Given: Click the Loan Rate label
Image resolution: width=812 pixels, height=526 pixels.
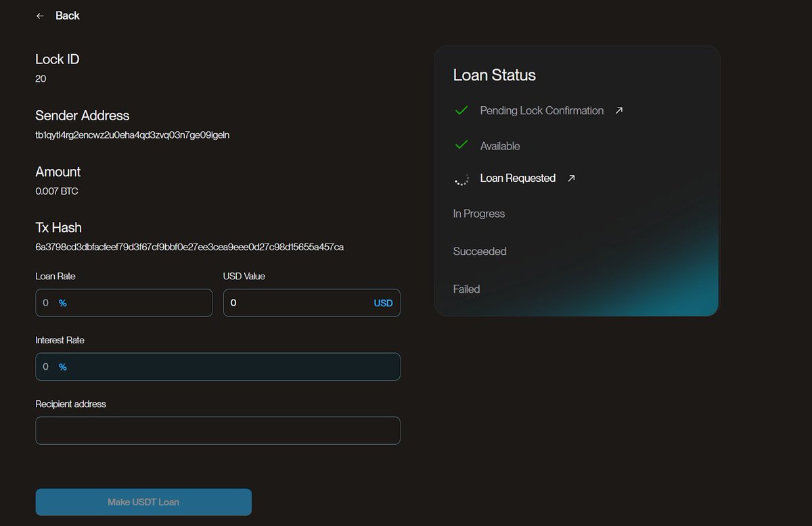Looking at the screenshot, I should 55,277.
